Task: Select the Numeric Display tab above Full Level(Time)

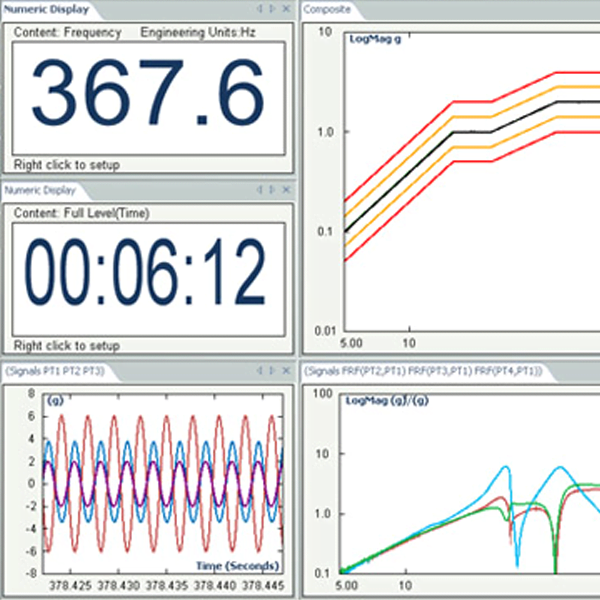Action: point(40,190)
